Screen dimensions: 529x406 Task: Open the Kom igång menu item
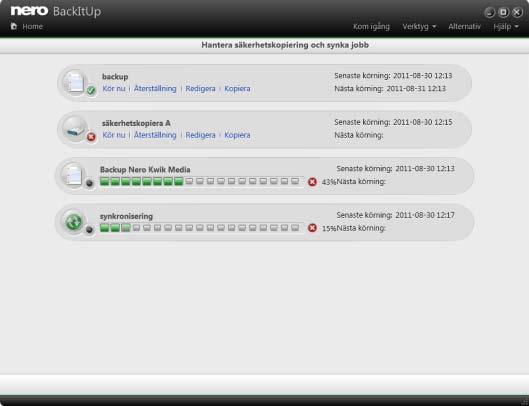pos(371,26)
